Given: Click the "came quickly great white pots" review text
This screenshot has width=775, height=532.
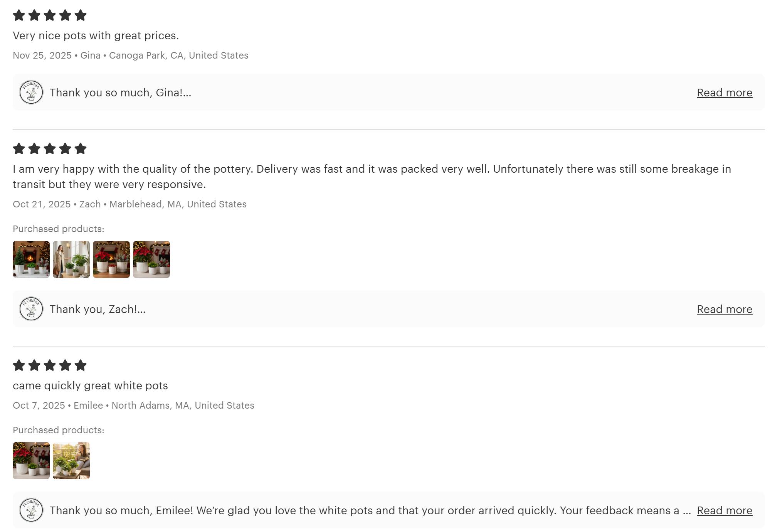Looking at the screenshot, I should (90, 386).
